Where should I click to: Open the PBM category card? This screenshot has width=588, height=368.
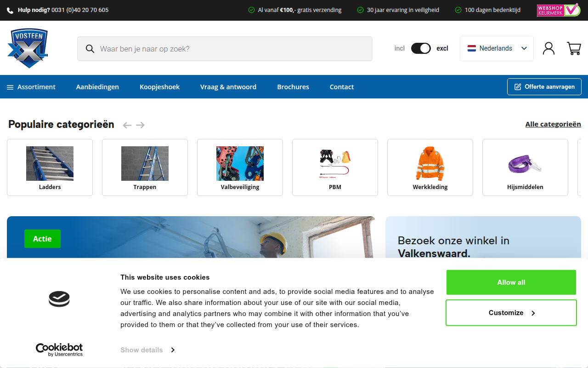point(335,167)
